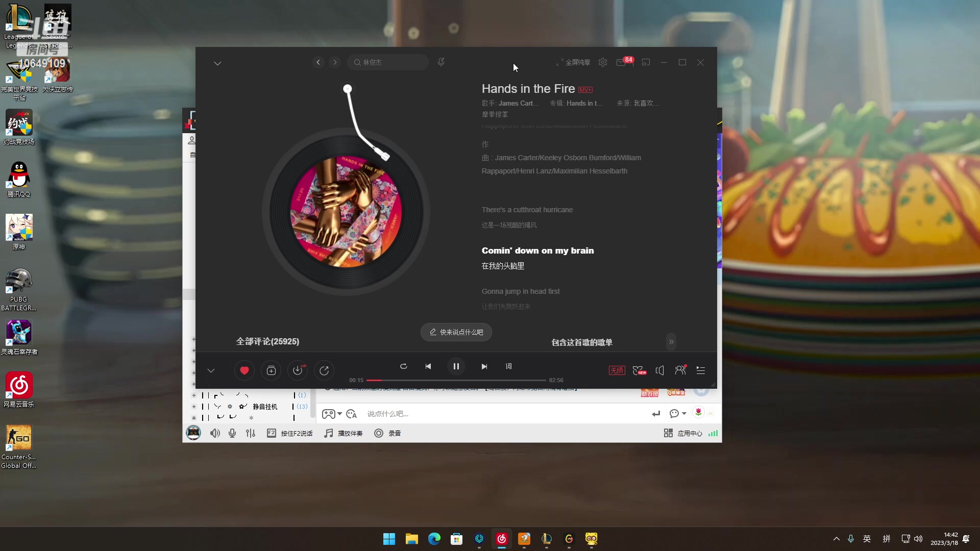Open NetEase Cloud Music from taskbar
This screenshot has height=551, width=980.
coord(502,539)
